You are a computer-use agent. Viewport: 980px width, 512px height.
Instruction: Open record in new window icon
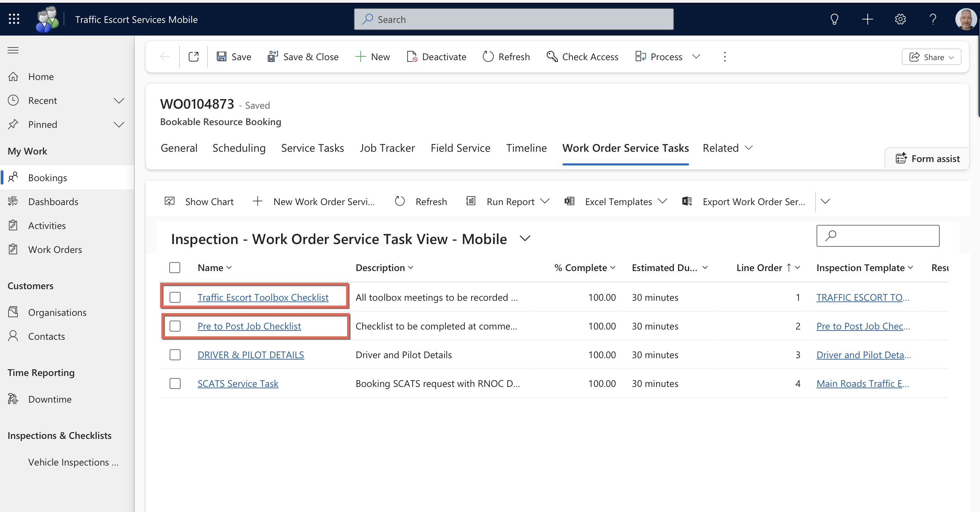tap(194, 57)
